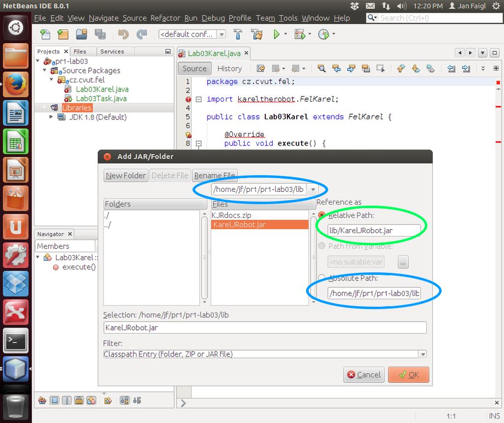Click the mail indicator in top bar
The width and height of the screenshot is (504, 423).
pos(370,6)
